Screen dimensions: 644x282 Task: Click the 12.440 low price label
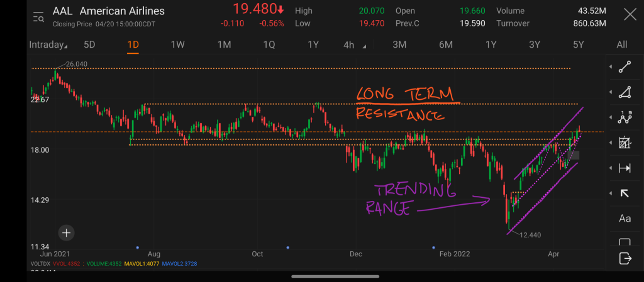pos(530,235)
